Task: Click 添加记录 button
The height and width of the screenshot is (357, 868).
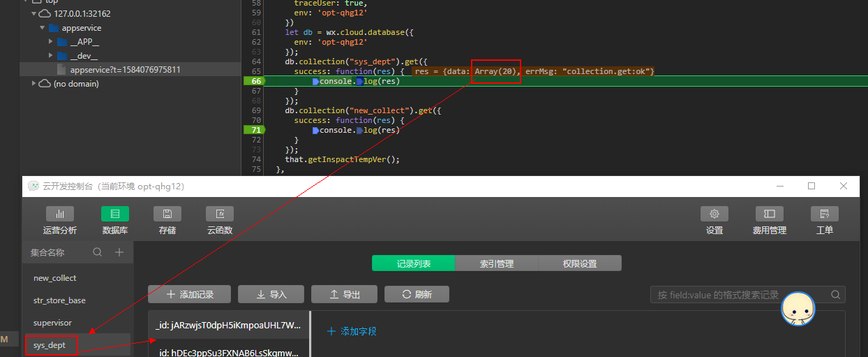Action: click(x=189, y=294)
